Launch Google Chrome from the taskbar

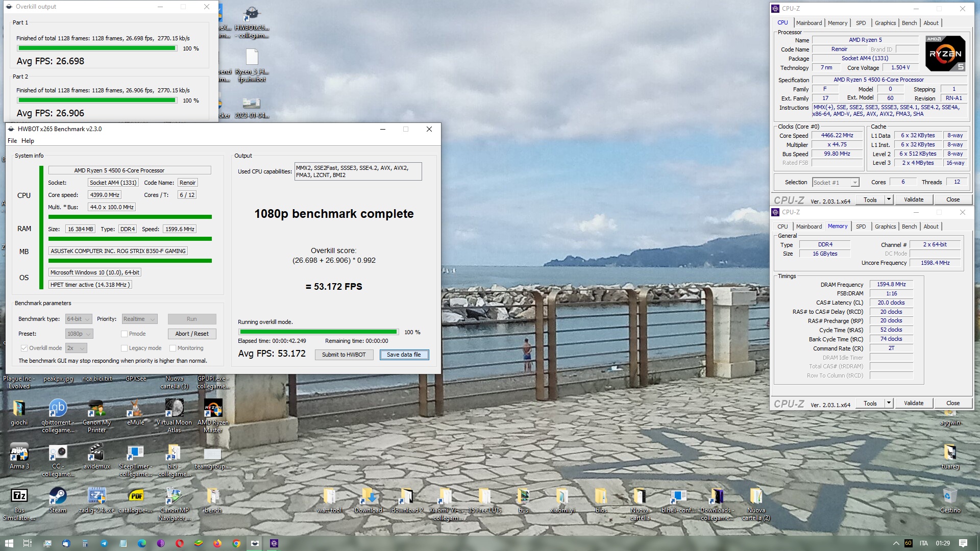pyautogui.click(x=236, y=543)
